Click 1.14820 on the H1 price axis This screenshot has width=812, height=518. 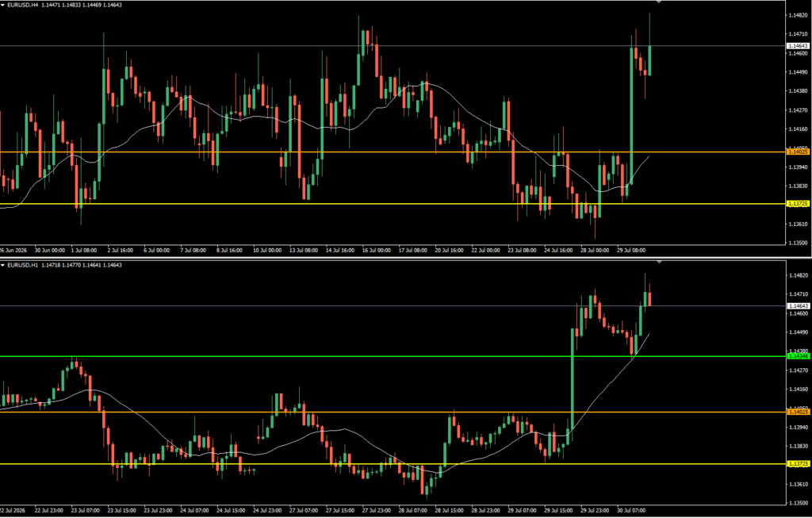tap(798, 275)
